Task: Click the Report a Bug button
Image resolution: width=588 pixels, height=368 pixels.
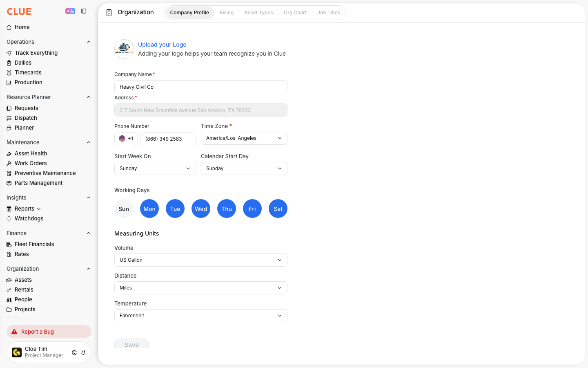Action: [49, 332]
